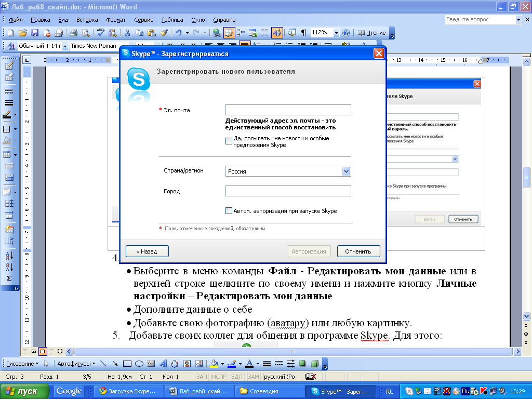Open the пуск Start button
Screen dimensions: 532x399
coord(24,391)
